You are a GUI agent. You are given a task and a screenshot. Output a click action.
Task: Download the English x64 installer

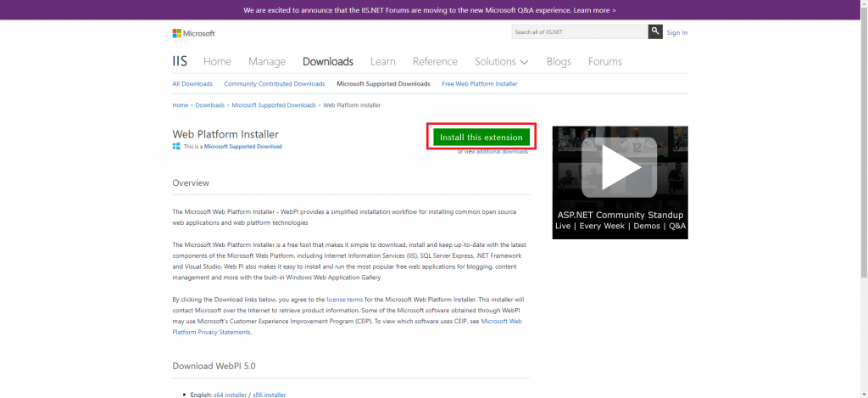(x=230, y=395)
